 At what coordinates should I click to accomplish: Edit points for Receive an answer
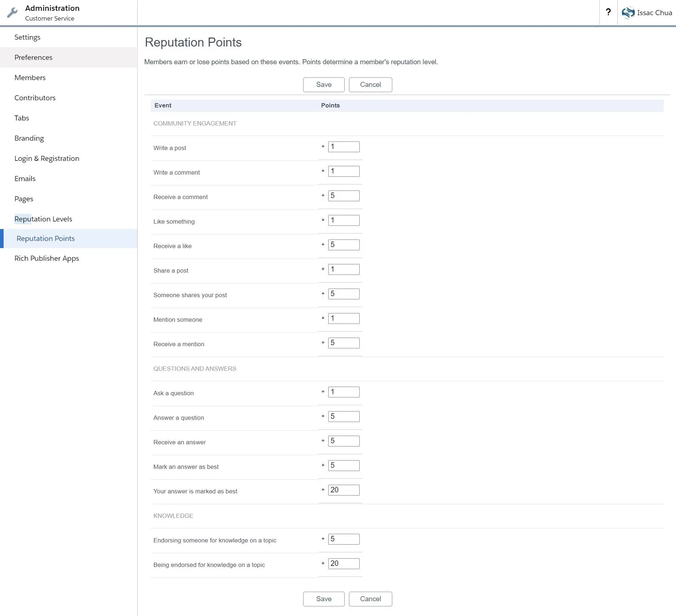[x=344, y=441]
